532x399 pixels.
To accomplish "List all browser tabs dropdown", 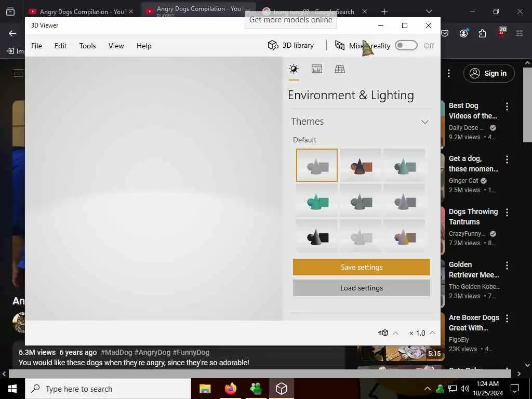I will tap(429, 11).
